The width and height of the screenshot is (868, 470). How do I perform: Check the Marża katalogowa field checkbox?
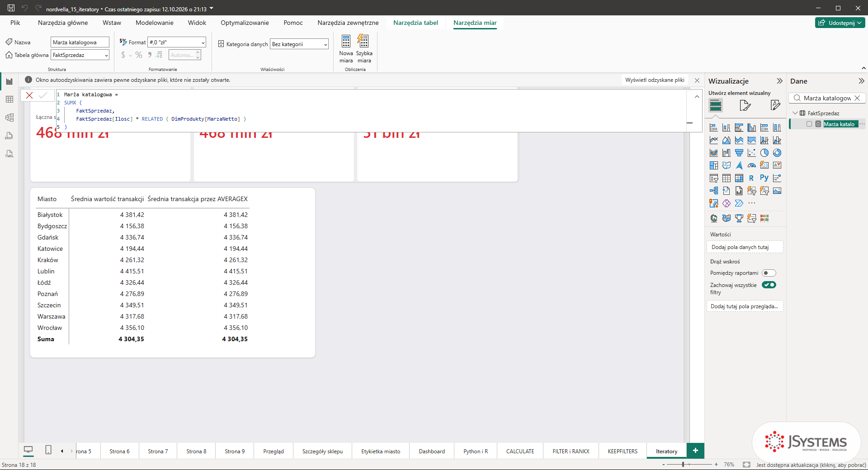point(809,124)
